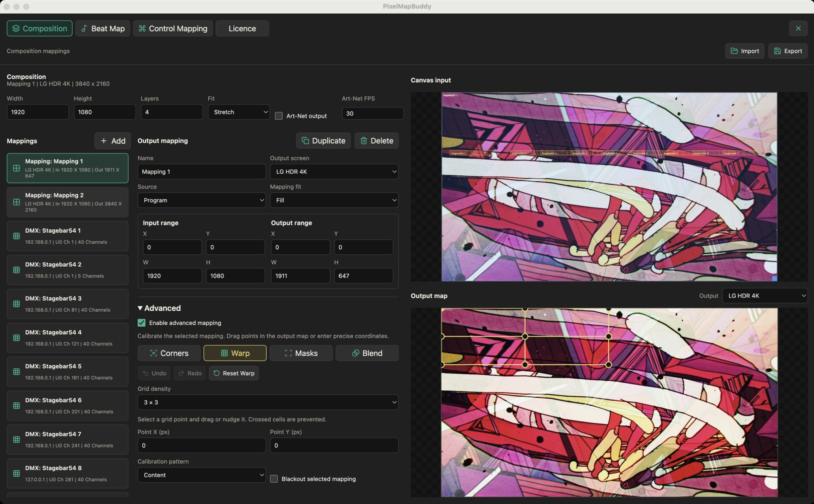Viewport: 814px width, 504px height.
Task: Open the Grid density dropdown
Action: coord(268,402)
